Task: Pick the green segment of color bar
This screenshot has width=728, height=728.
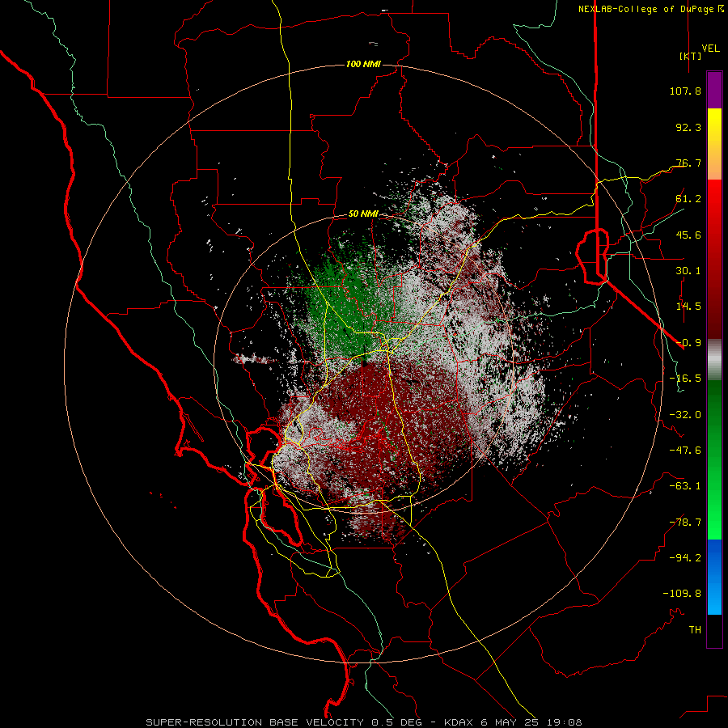Action: click(x=714, y=459)
